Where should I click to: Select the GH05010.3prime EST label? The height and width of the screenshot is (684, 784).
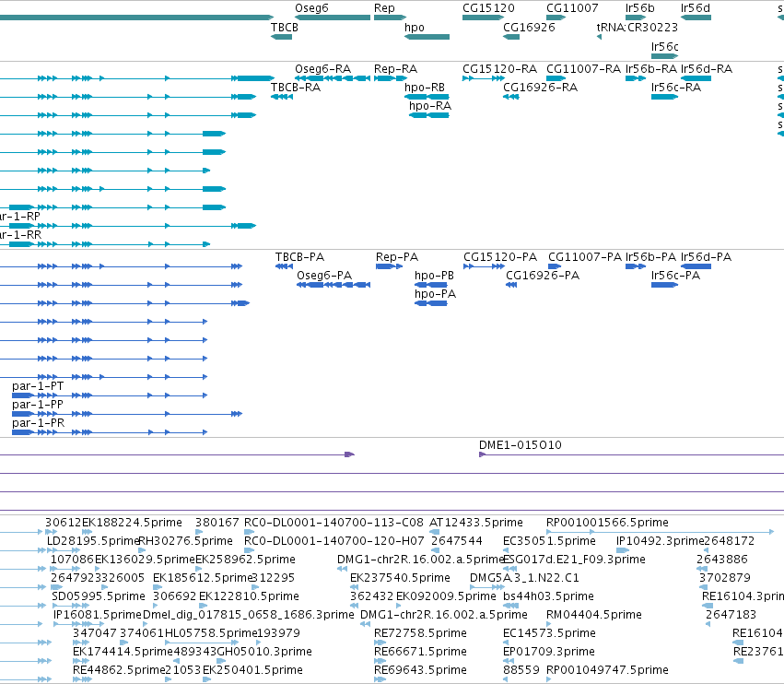[265, 652]
